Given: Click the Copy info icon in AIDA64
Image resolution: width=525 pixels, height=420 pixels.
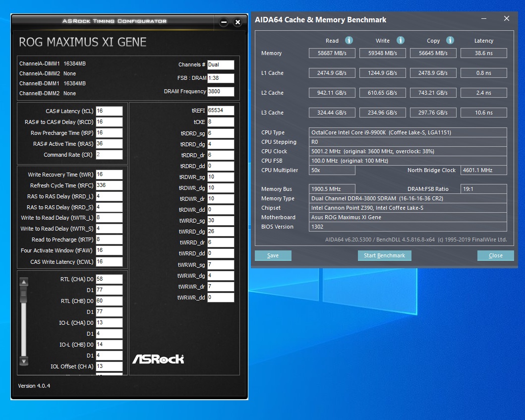Looking at the screenshot, I should click(450, 40).
